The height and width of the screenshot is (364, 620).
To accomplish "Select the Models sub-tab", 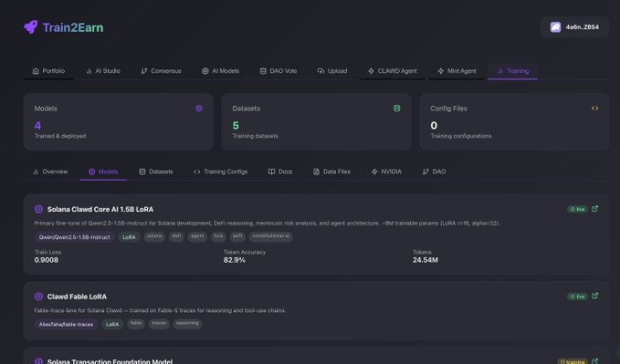I will coord(103,172).
